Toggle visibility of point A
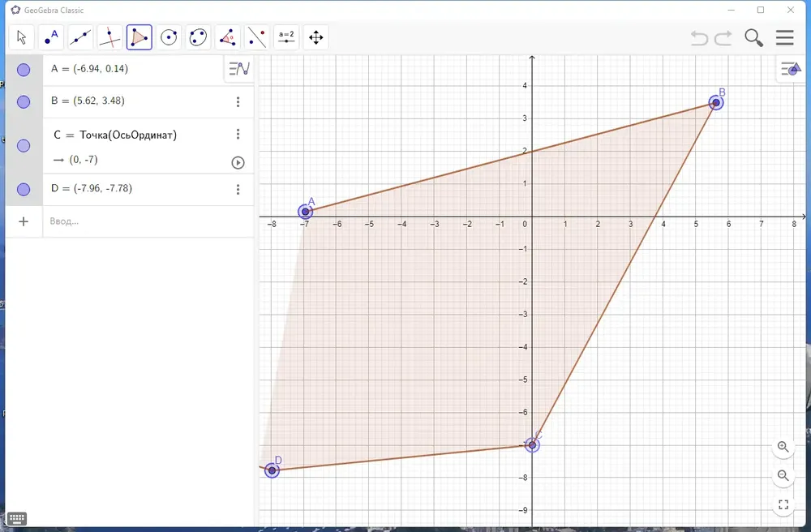Screen dimensions: 811x532 click(x=24, y=70)
